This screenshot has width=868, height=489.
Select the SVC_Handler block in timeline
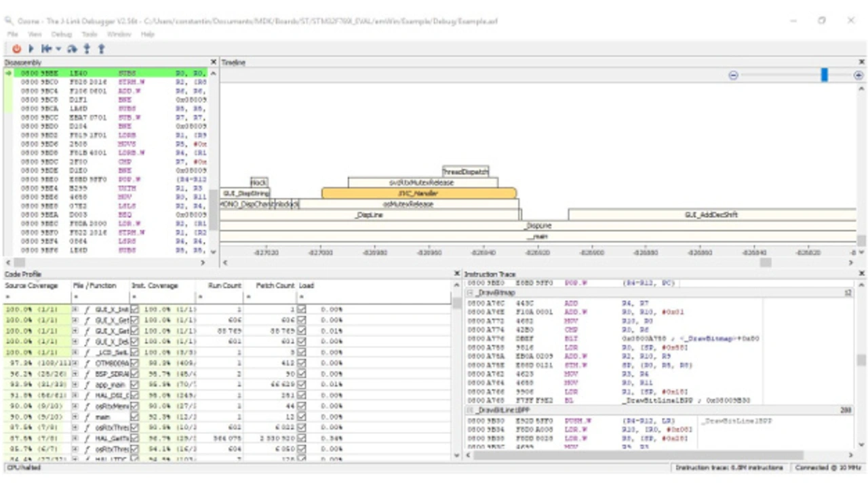coord(418,193)
